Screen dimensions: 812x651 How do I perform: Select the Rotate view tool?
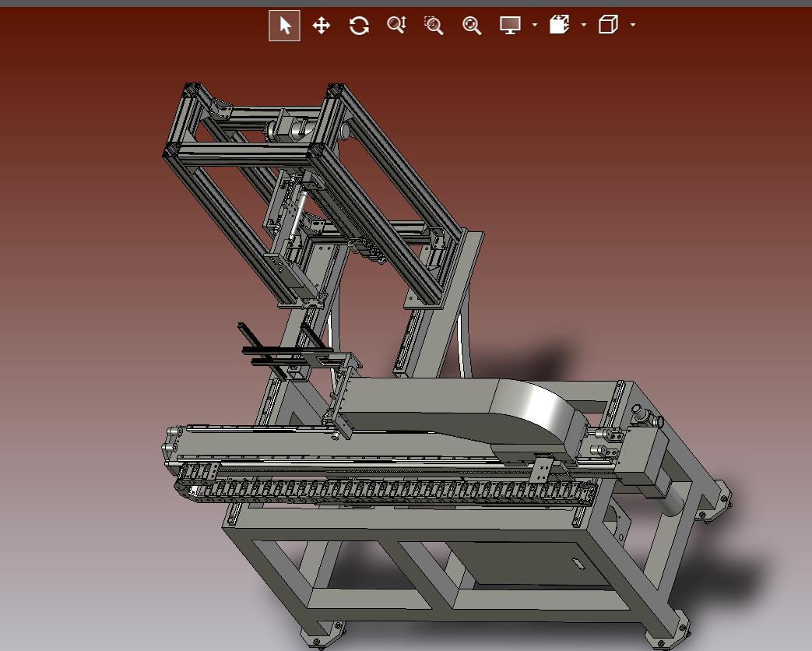[359, 26]
